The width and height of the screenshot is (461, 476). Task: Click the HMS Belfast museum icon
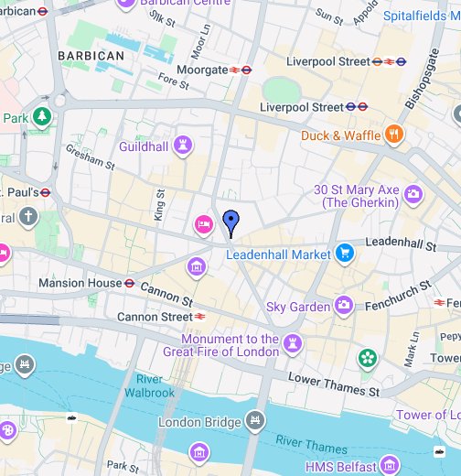click(390, 466)
